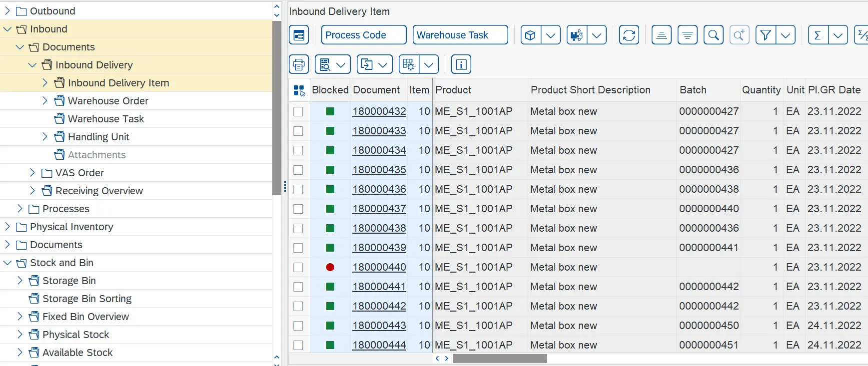The height and width of the screenshot is (366, 868).
Task: Select Available Stock tree item
Action: pyautogui.click(x=77, y=353)
